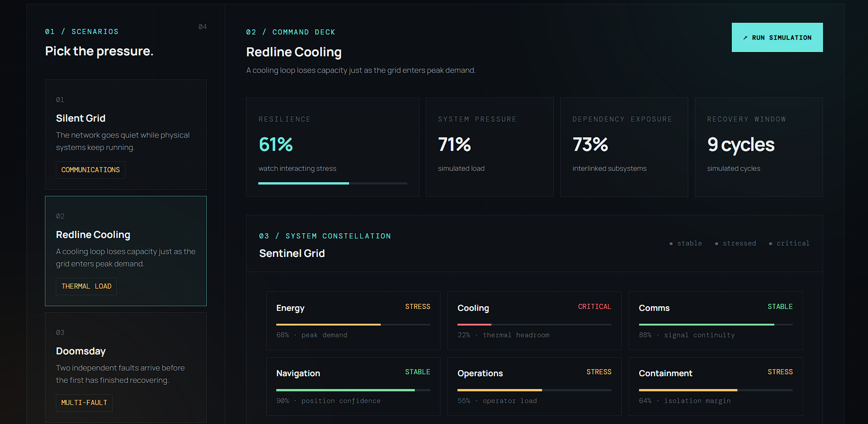Click the CRITICAL status on Cooling
The image size is (868, 424).
click(x=595, y=307)
